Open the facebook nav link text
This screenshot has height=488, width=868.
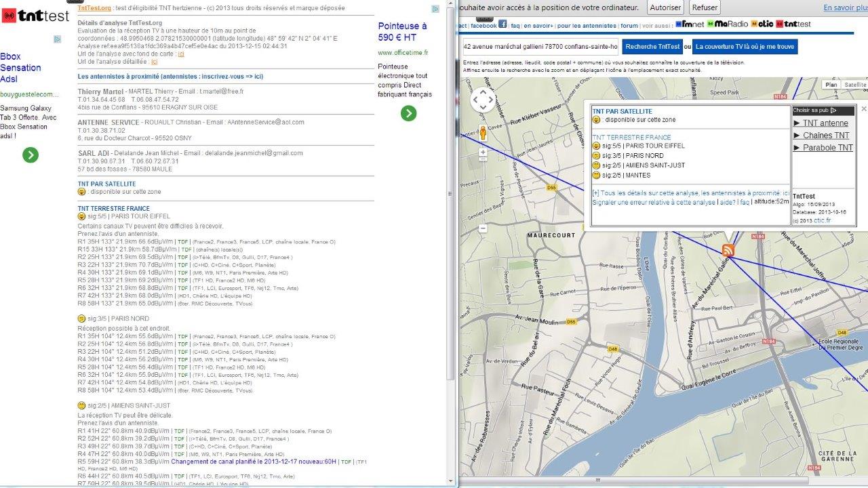[484, 26]
